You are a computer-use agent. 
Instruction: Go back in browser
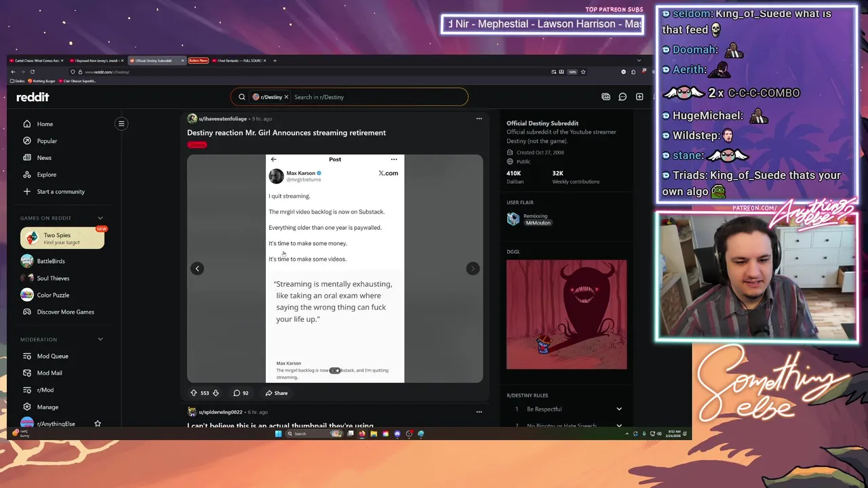[x=12, y=72]
